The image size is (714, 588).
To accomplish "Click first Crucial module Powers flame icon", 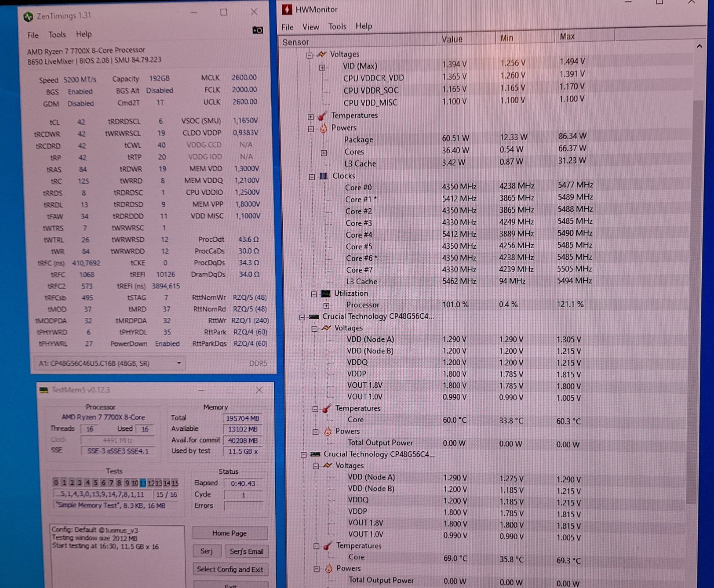I will click(x=328, y=432).
